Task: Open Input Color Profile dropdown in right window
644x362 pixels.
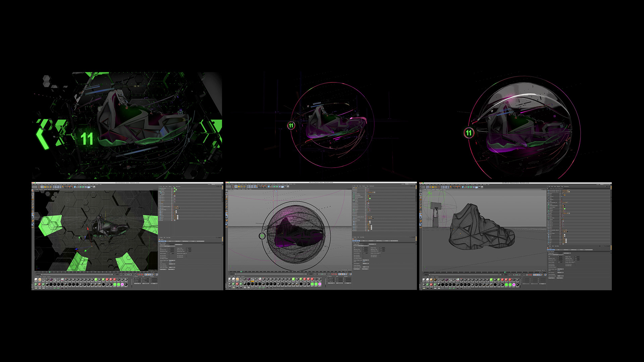Action: 560,276
